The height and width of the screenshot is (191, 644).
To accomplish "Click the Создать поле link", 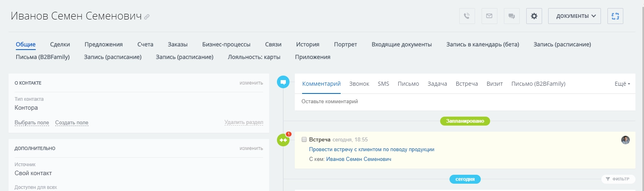I will [72, 123].
